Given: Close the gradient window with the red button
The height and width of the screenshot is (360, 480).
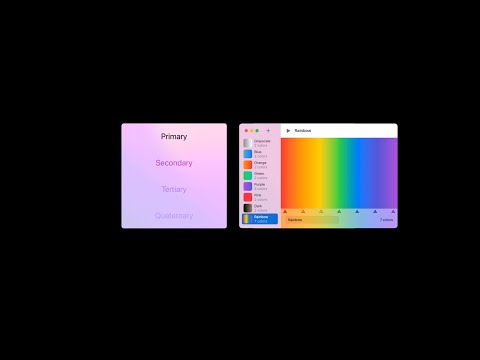Looking at the screenshot, I should pyautogui.click(x=246, y=131).
